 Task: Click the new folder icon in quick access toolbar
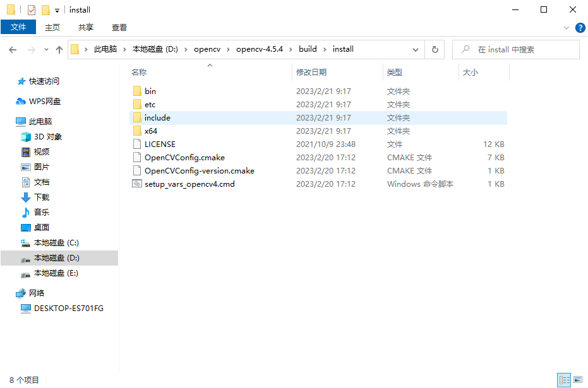45,10
